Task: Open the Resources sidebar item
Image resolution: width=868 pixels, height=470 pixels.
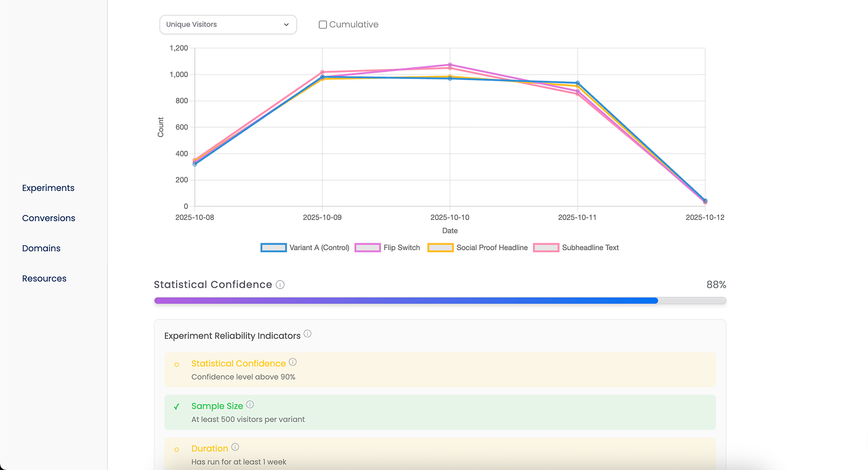Action: tap(44, 278)
